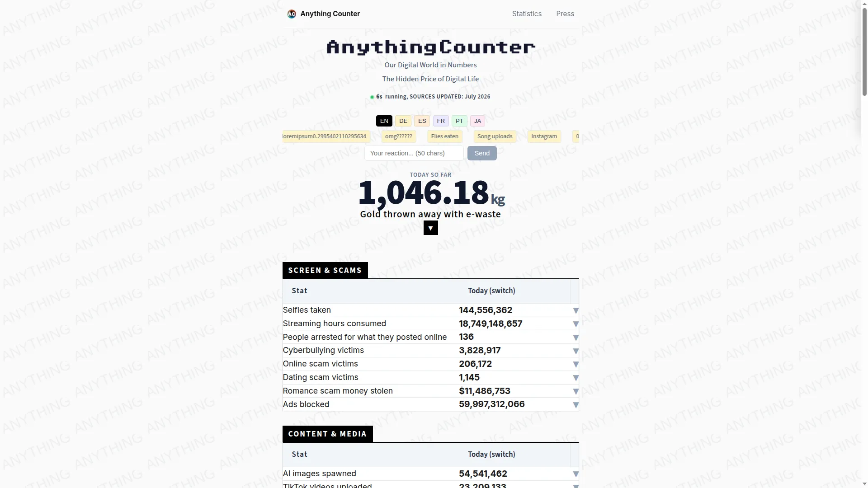Click the Anything Counter AC logo icon
This screenshot has height=488, width=868.
coord(292,14)
